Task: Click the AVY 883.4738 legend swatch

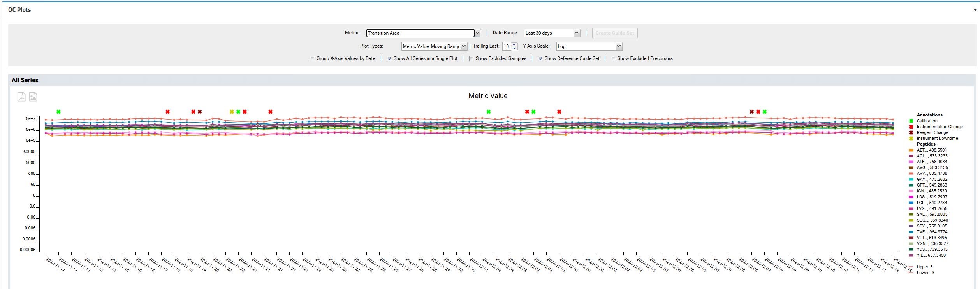Action: (911, 173)
